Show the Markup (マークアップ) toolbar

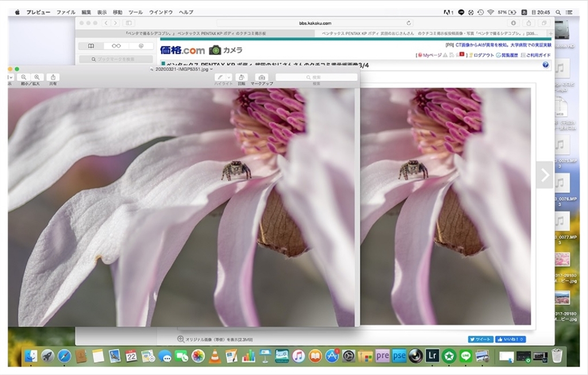pyautogui.click(x=262, y=78)
